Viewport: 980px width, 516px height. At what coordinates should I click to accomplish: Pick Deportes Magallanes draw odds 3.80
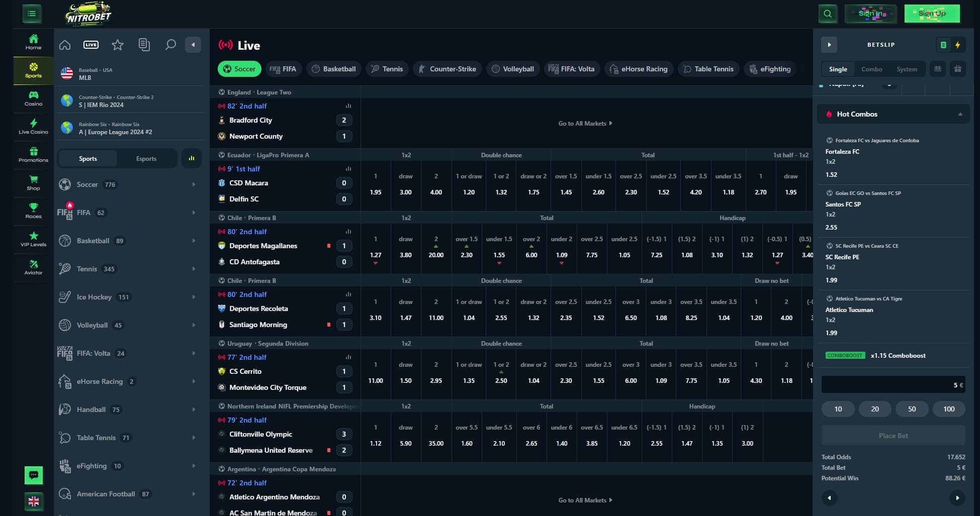click(x=406, y=248)
